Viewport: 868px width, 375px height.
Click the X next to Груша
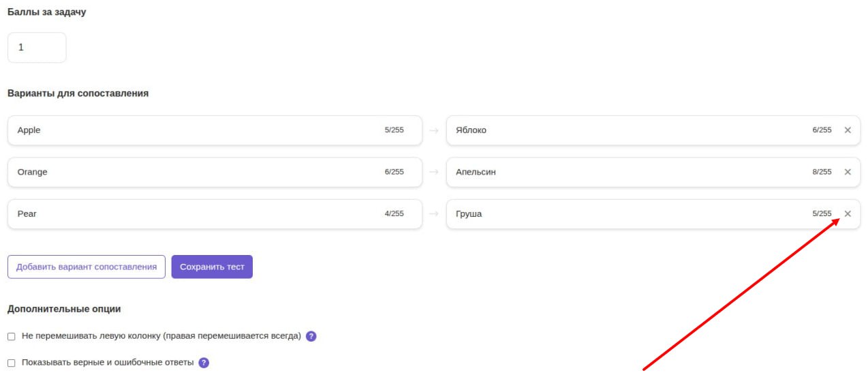pos(848,214)
